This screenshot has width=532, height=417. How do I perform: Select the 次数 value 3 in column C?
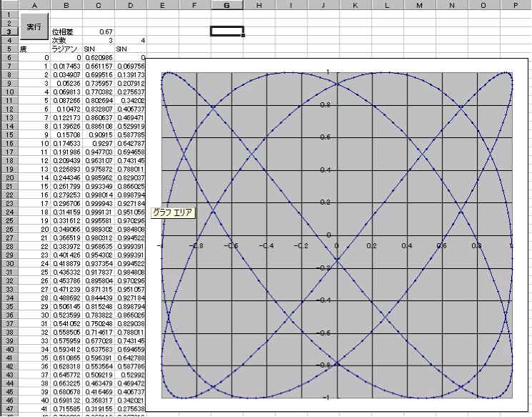click(99, 40)
